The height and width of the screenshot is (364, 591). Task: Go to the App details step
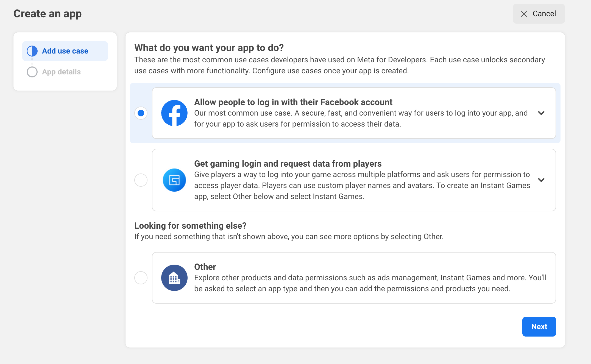(x=61, y=72)
